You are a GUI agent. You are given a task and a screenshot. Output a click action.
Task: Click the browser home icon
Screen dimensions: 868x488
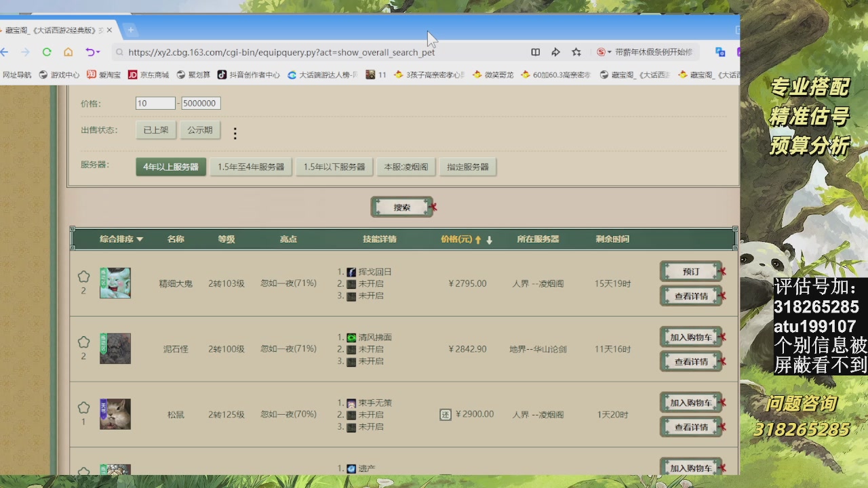tap(68, 52)
